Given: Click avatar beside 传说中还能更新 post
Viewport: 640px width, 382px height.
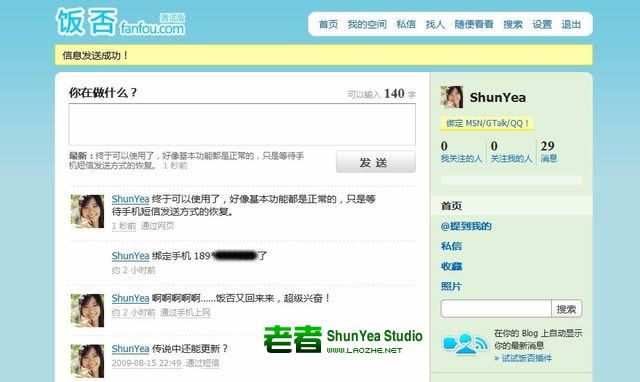Looking at the screenshot, I should click(87, 361).
